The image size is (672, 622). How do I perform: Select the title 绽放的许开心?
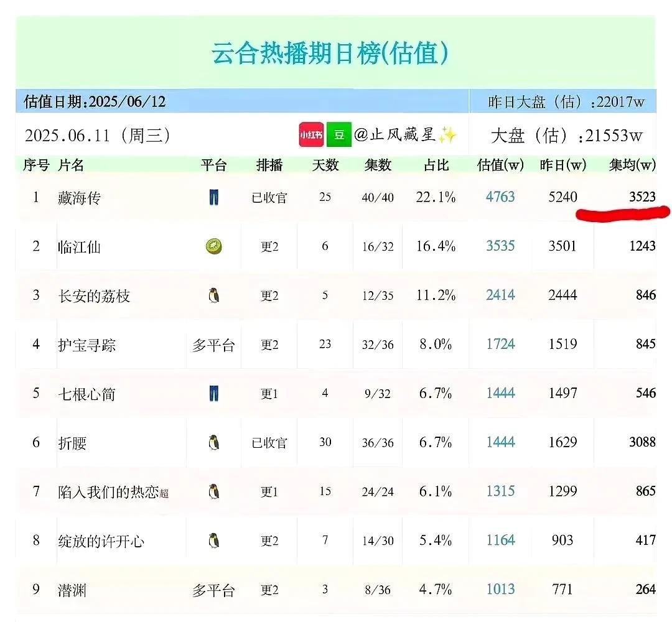(101, 541)
